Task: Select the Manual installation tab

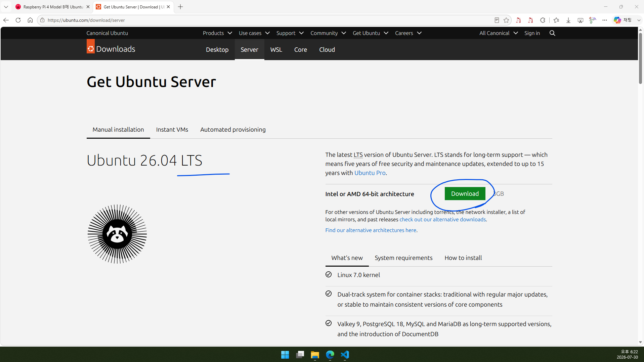Action: pyautogui.click(x=118, y=130)
